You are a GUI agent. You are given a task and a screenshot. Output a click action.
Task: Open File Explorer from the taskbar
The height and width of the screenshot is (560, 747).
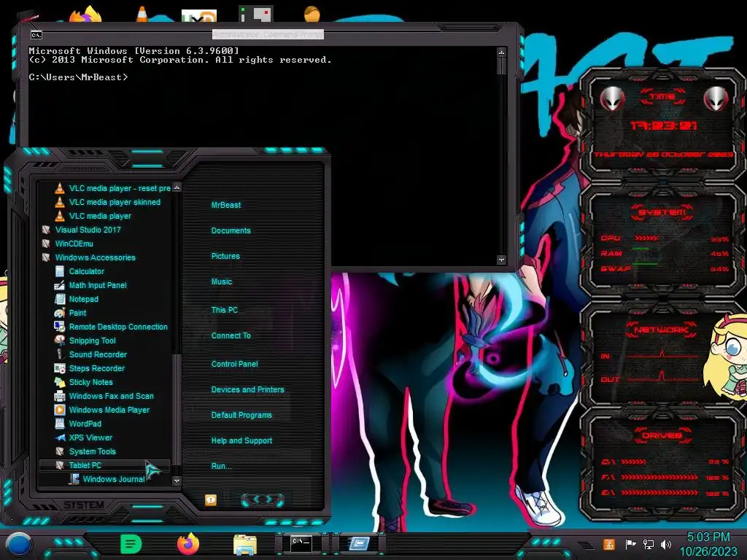pos(245,544)
